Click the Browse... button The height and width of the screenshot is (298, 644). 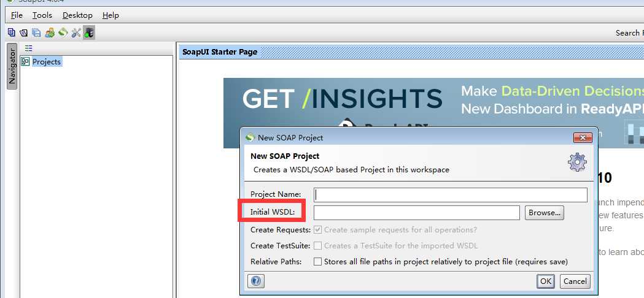pos(544,213)
